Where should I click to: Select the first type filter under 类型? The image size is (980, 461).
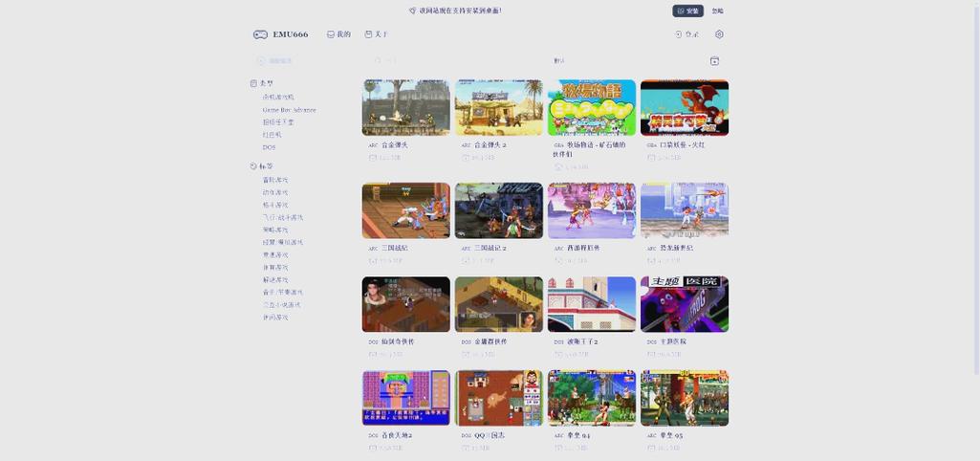pyautogui.click(x=278, y=98)
